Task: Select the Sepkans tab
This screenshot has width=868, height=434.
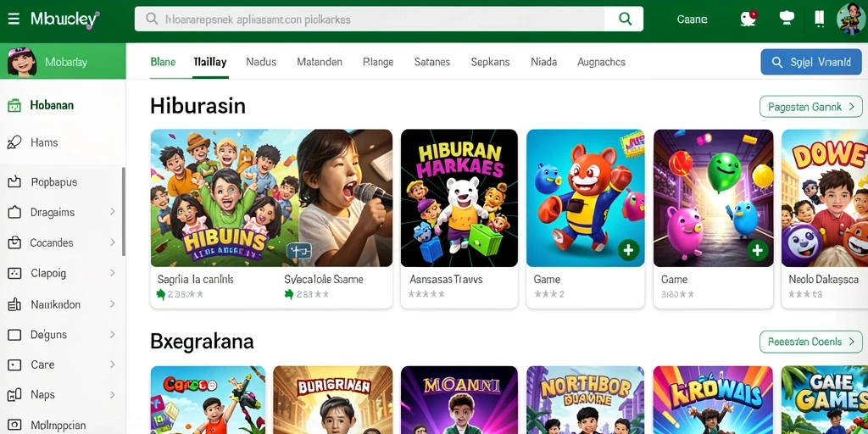Action: tap(491, 62)
